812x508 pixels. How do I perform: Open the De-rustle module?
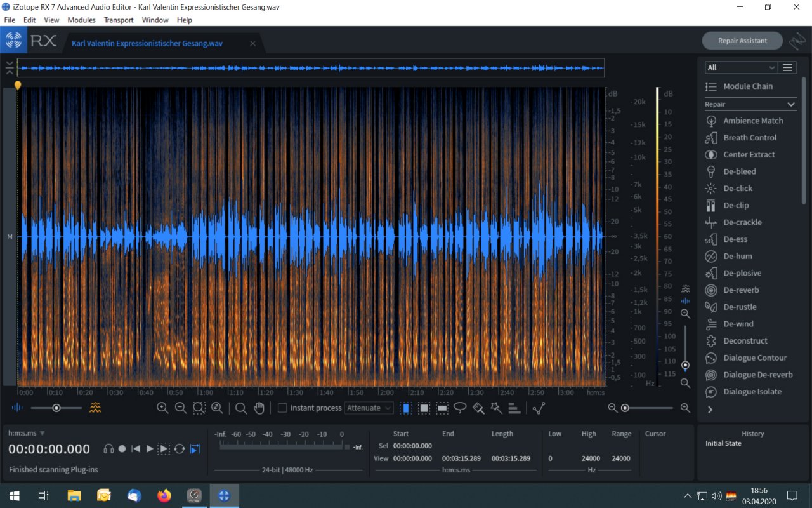tap(731, 307)
